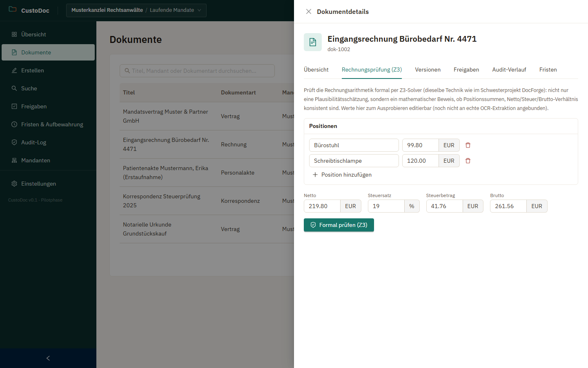The width and height of the screenshot is (588, 368).
Task: Click the Netto value field
Action: coord(322,206)
